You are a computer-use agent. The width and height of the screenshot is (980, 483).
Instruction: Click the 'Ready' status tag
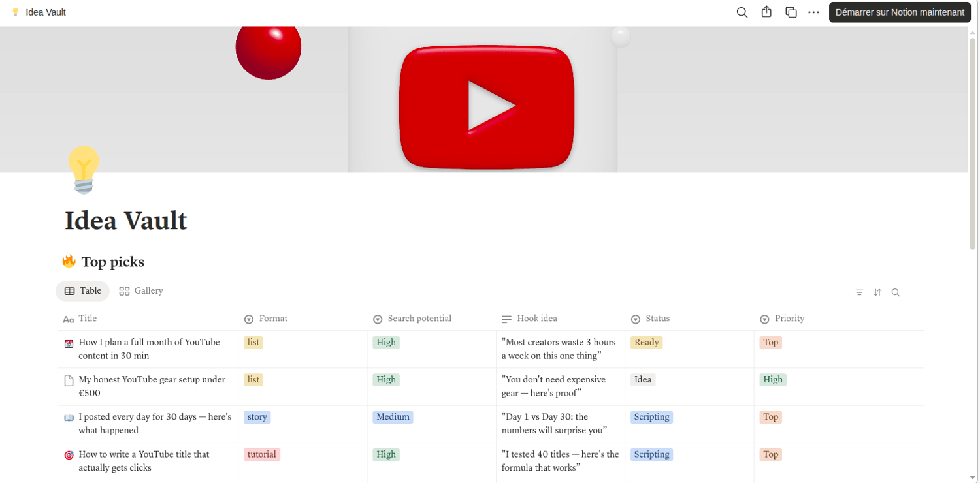646,343
